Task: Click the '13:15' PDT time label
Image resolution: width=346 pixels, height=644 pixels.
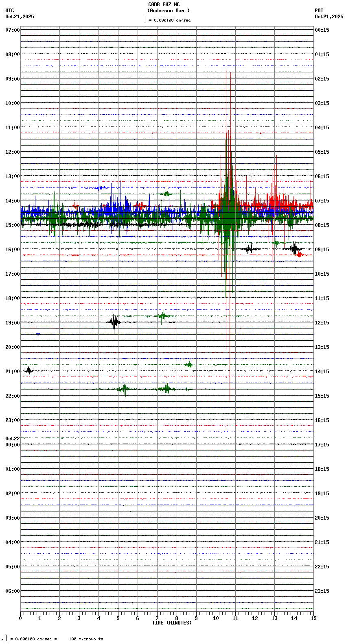Action: tap(322, 347)
